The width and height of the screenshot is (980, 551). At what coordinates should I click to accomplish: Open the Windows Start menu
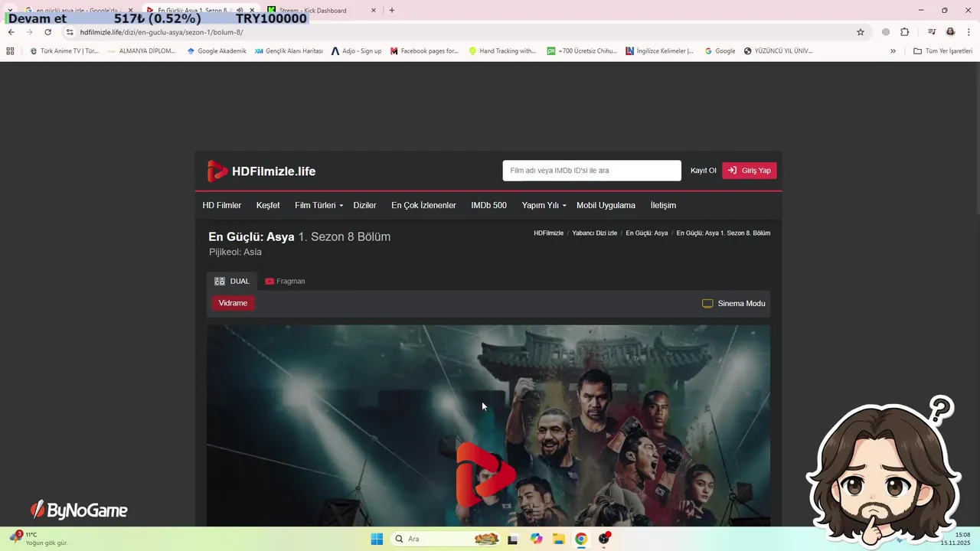pyautogui.click(x=377, y=539)
